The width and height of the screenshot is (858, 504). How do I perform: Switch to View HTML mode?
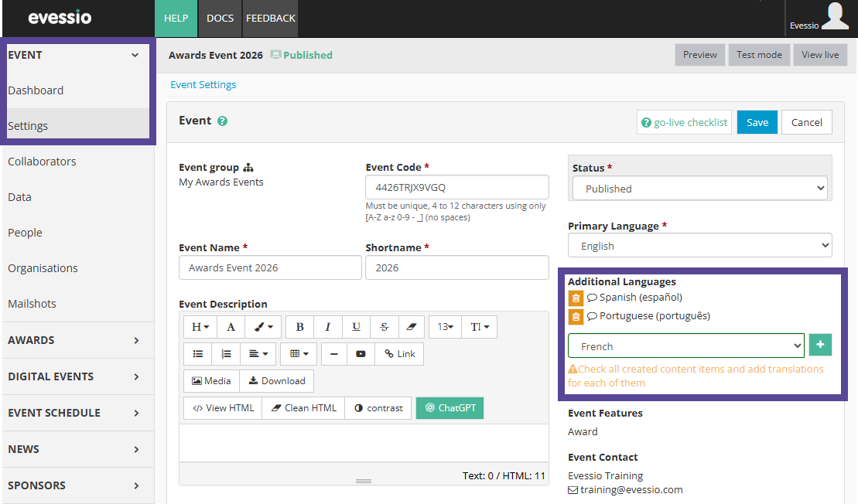(224, 408)
